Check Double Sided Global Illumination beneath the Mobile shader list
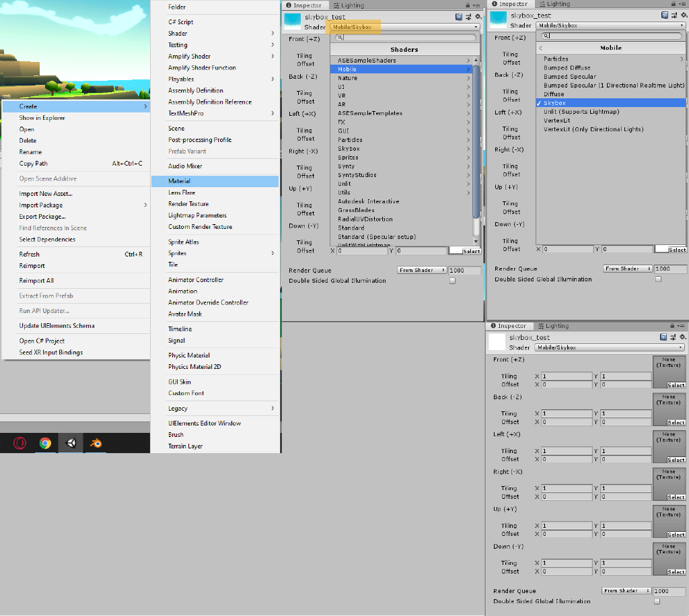 [x=658, y=279]
